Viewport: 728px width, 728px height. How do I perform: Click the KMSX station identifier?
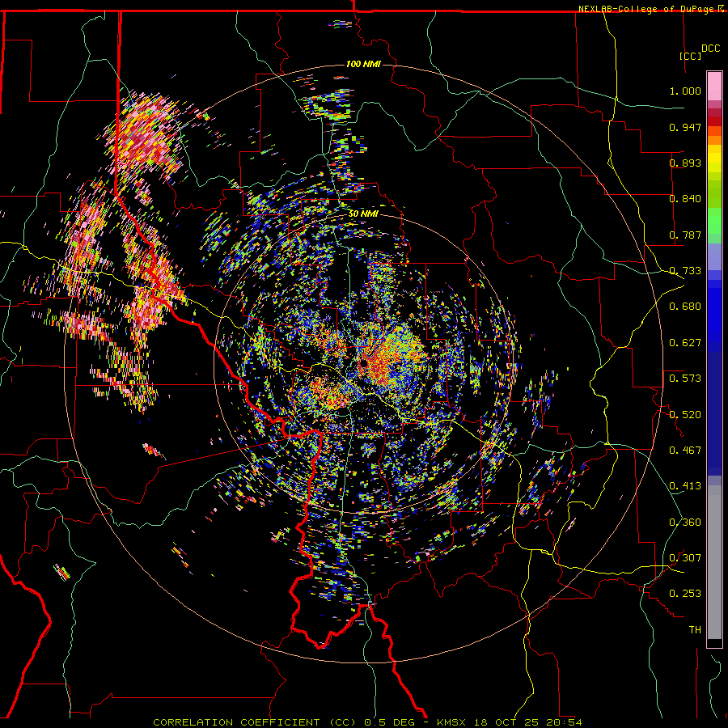point(453,722)
